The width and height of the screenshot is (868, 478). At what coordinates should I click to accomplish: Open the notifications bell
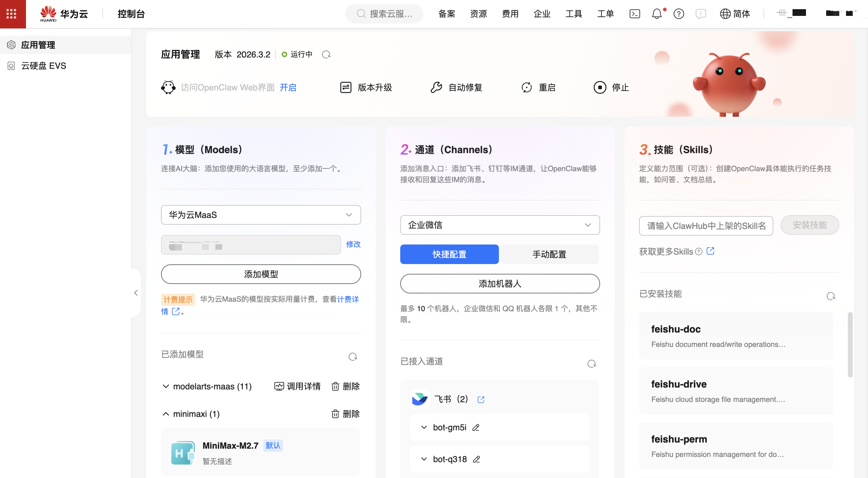pyautogui.click(x=657, y=14)
